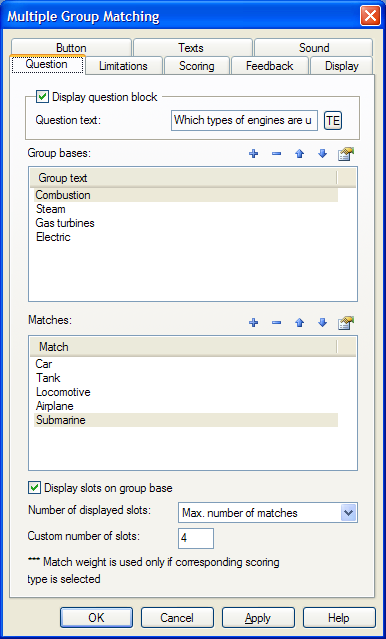Select the Electric group row
Screen dimensions: 386x639
pos(186,237)
